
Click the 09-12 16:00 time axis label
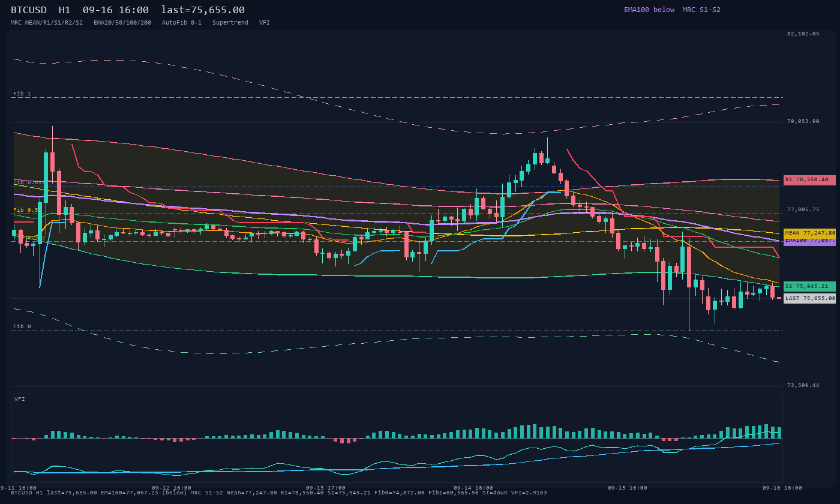(172, 488)
